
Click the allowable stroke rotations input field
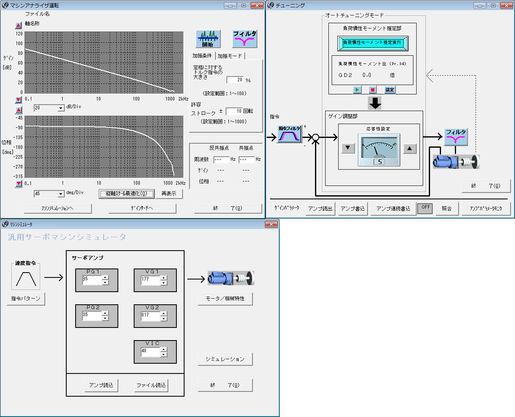point(234,111)
